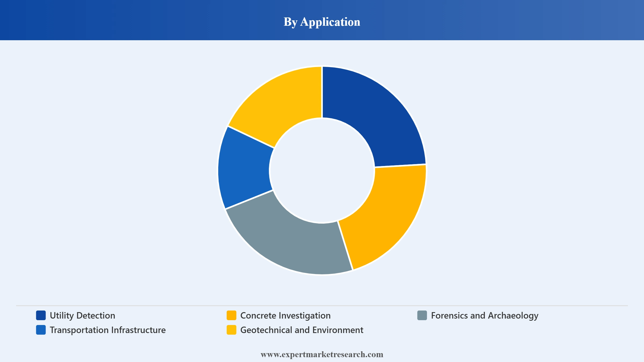Click the 'By Application' chart title

322,22
